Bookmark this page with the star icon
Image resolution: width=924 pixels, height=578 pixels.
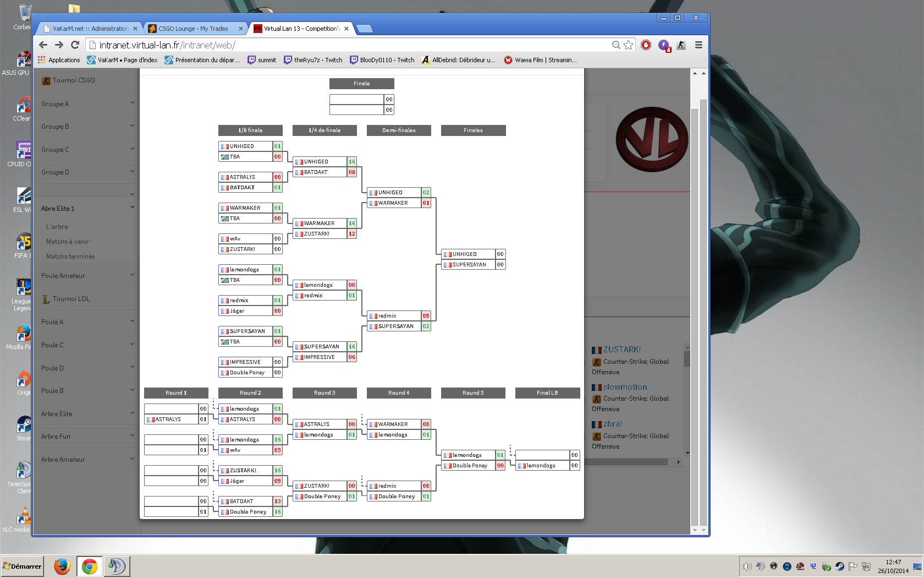click(629, 45)
